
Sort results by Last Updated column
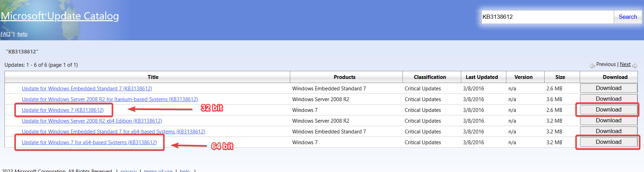(481, 77)
